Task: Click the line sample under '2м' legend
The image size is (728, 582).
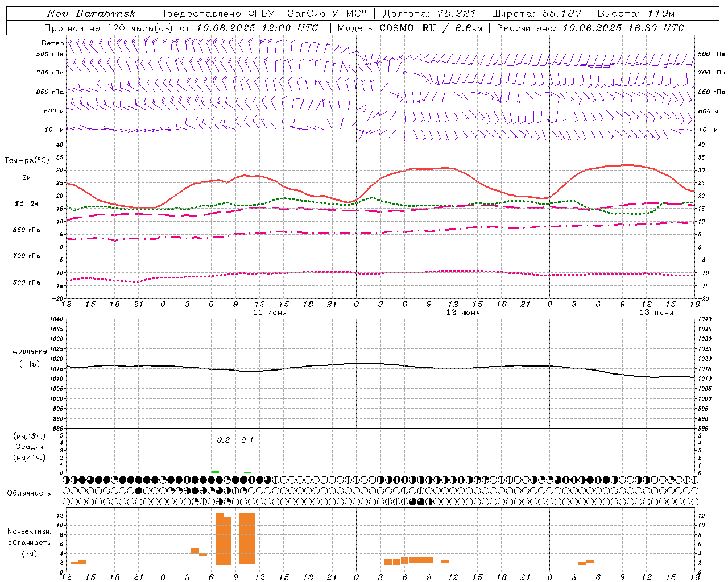Action: (26, 184)
